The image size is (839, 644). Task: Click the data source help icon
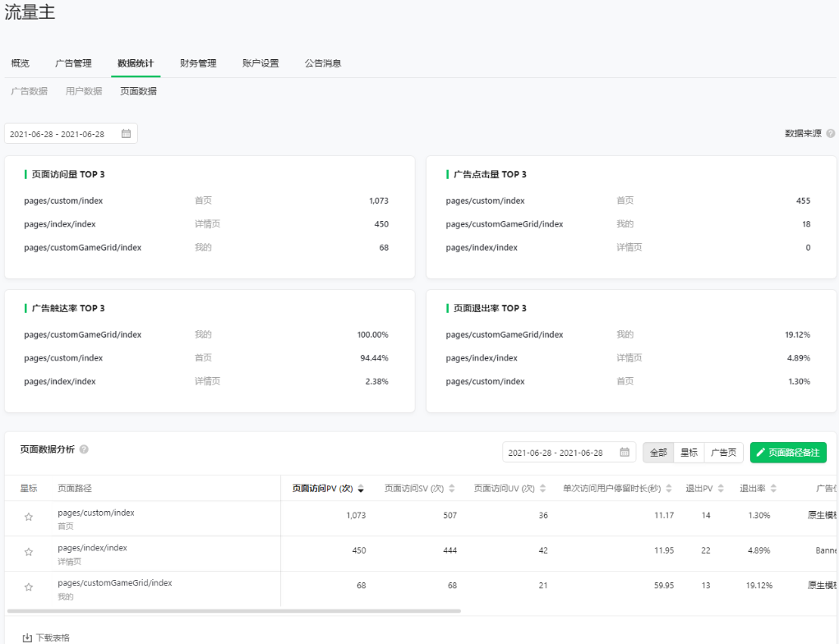(x=831, y=134)
